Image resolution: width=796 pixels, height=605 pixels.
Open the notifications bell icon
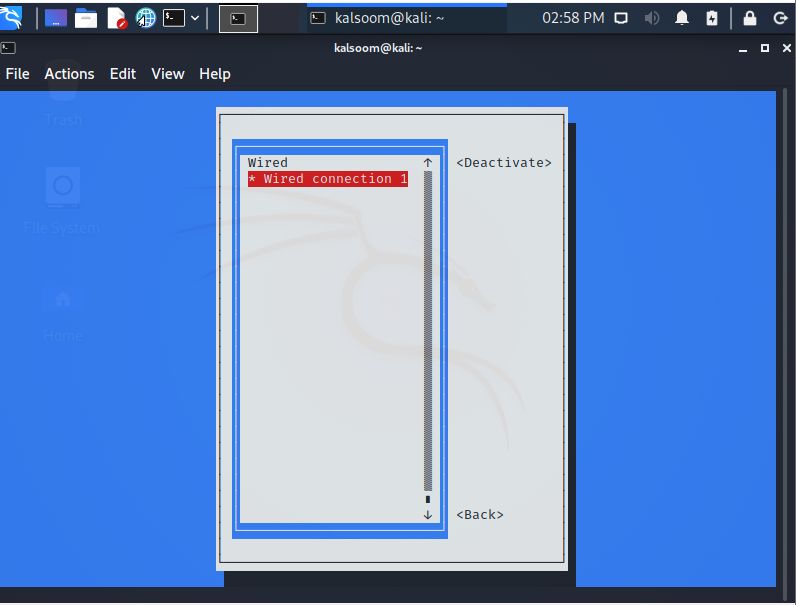(682, 18)
